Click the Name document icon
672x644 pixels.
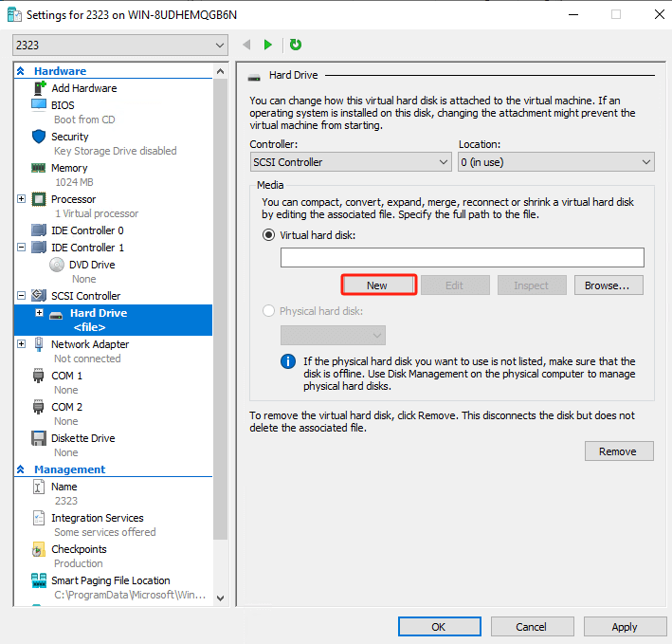pos(39,487)
